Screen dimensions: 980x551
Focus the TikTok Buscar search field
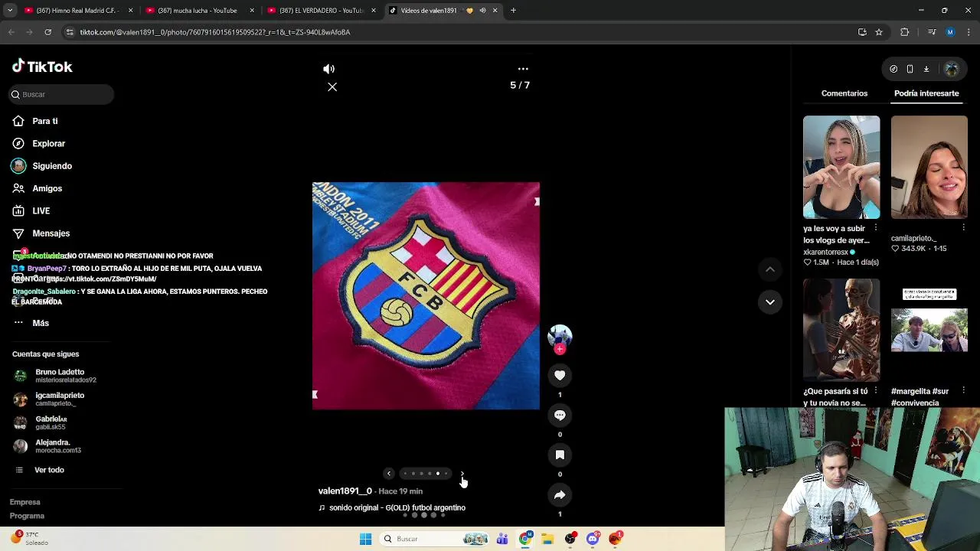61,94
